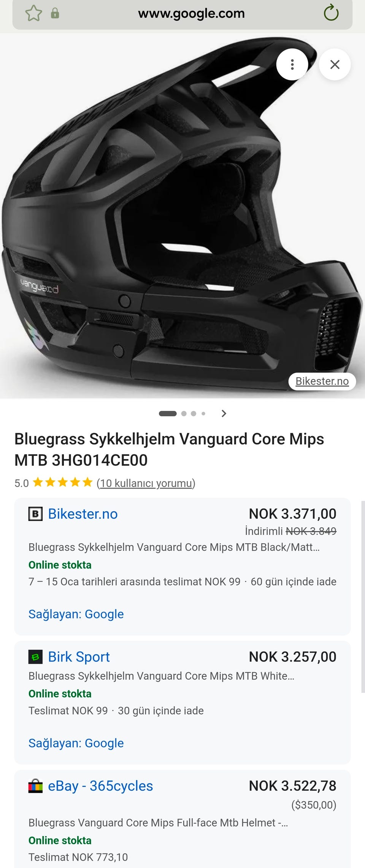Open the Bikester.no seller listing
The height and width of the screenshot is (868, 365).
(x=83, y=514)
